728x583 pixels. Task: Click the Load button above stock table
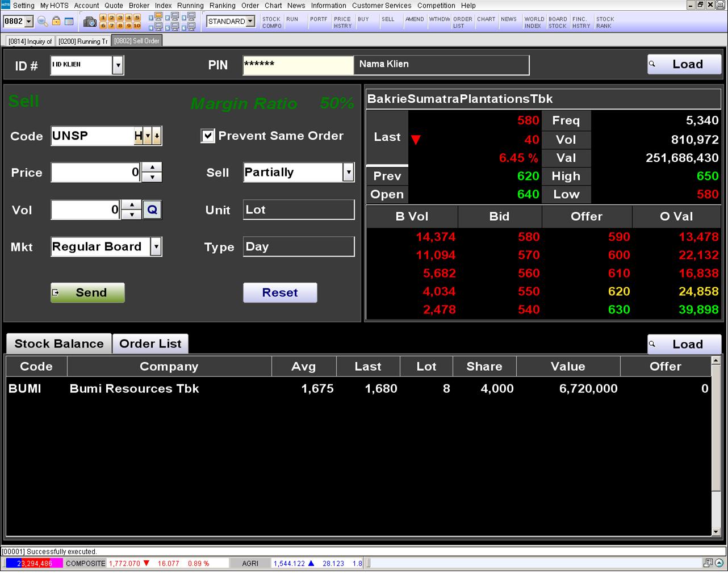[684, 344]
